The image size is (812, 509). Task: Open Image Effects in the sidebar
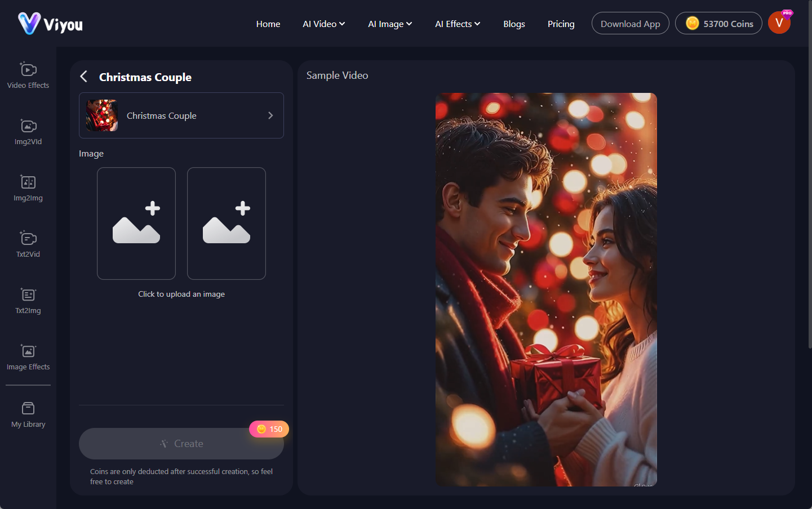(28, 357)
